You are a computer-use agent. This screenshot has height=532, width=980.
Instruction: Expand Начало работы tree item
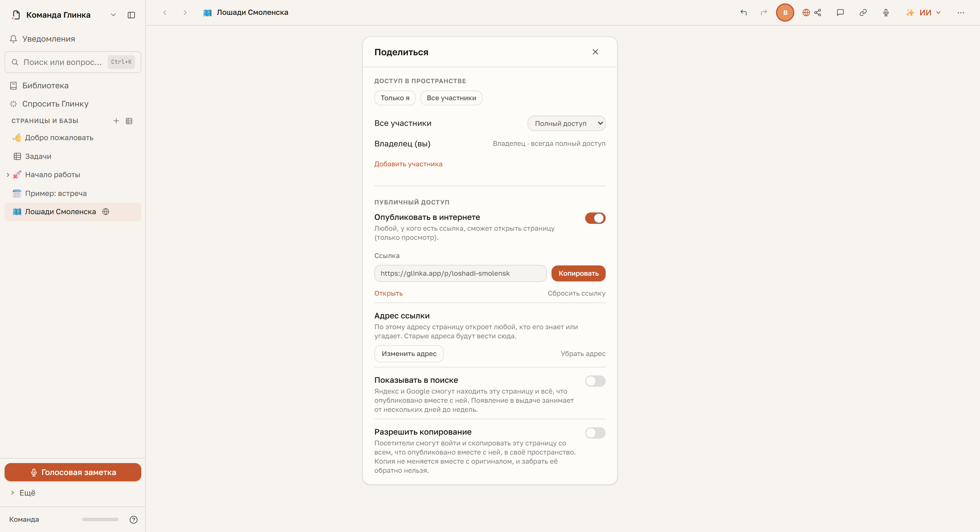click(8, 175)
